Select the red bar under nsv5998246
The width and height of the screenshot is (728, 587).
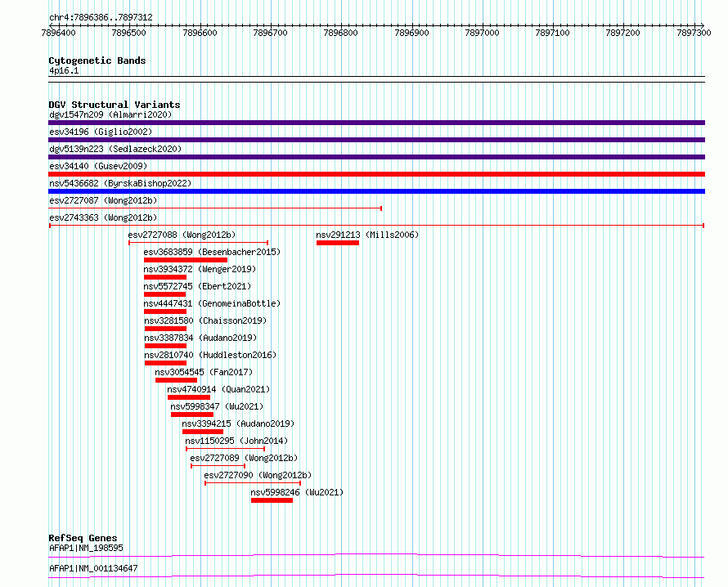(272, 500)
